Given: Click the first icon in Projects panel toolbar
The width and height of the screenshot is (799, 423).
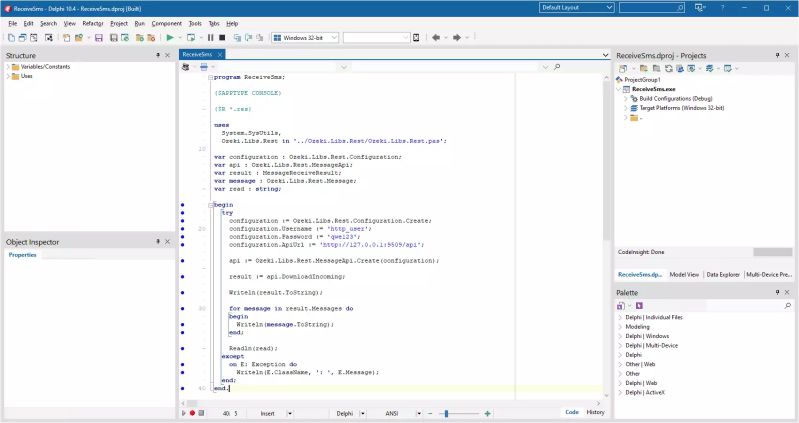Looking at the screenshot, I should click(x=623, y=68).
